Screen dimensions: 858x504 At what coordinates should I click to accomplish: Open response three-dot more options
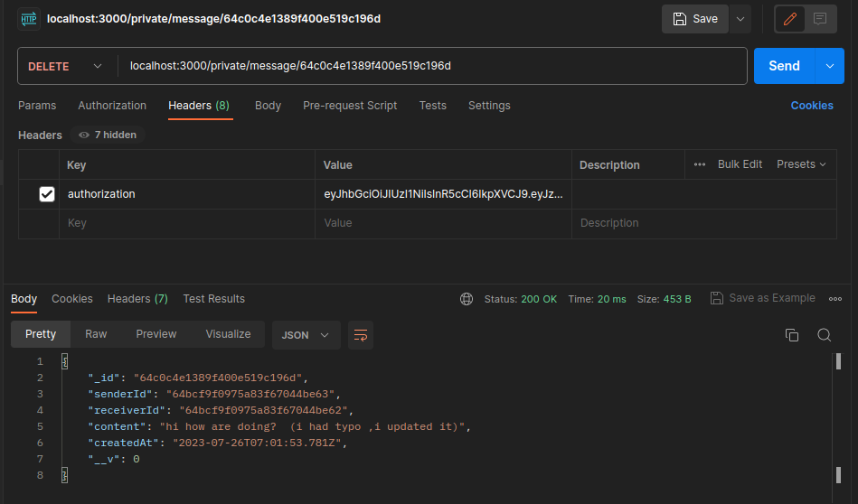coord(835,299)
